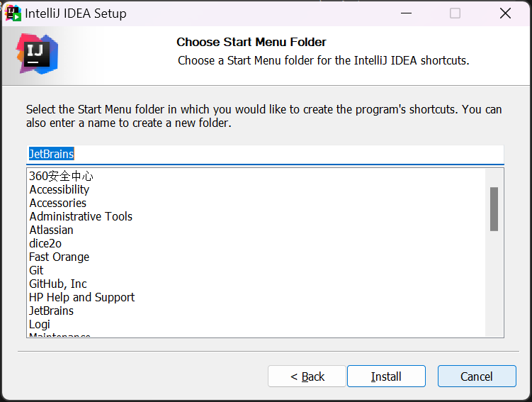Click the IntelliJ IDEA logo in header
532x402 pixels.
coord(37,54)
